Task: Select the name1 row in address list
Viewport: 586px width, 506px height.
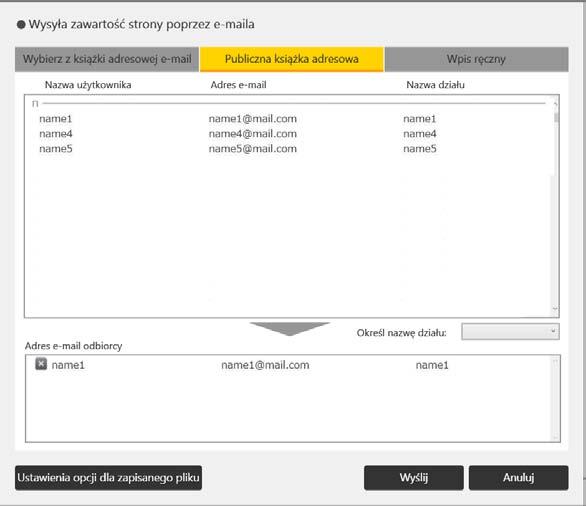Action: (x=290, y=119)
